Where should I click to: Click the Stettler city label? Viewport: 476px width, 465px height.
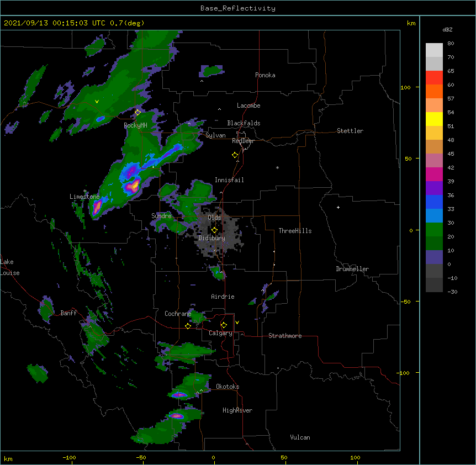click(x=350, y=131)
